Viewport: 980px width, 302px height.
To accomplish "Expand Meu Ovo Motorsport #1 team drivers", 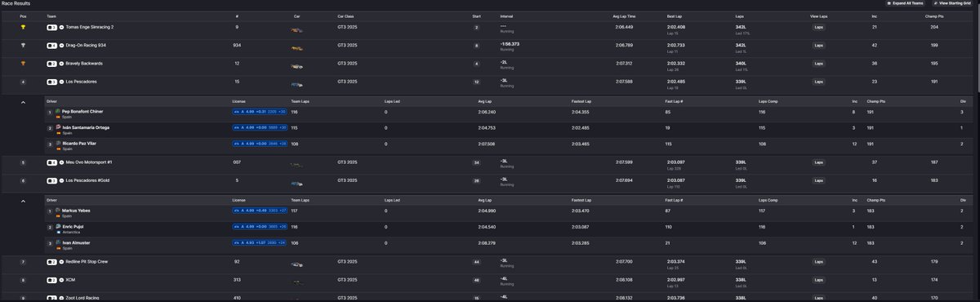I will [62, 162].
